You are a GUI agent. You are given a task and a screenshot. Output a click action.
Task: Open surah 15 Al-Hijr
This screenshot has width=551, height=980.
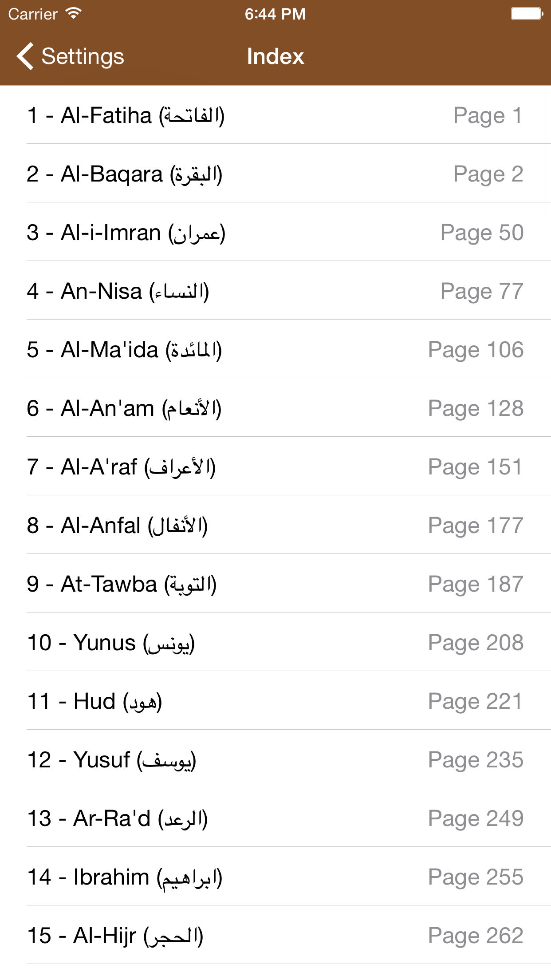click(115, 936)
